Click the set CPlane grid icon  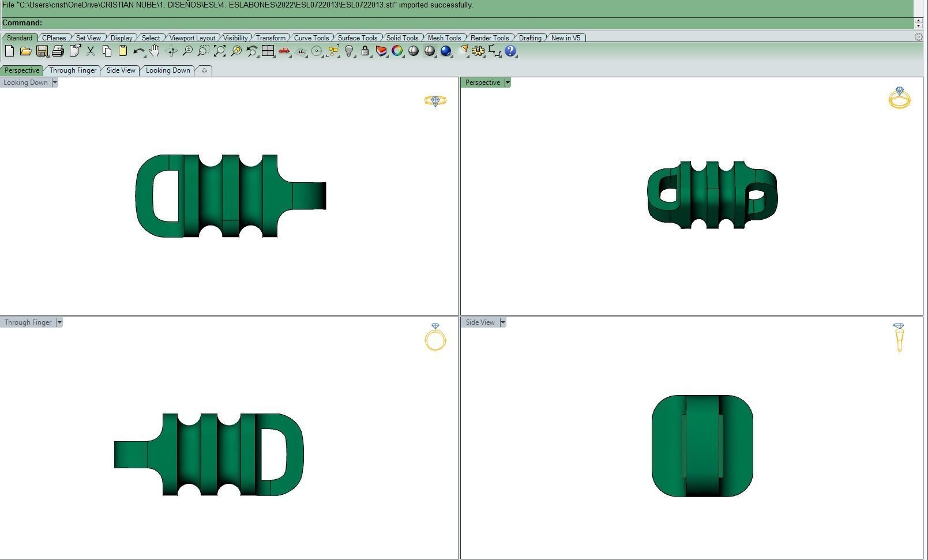pos(300,51)
